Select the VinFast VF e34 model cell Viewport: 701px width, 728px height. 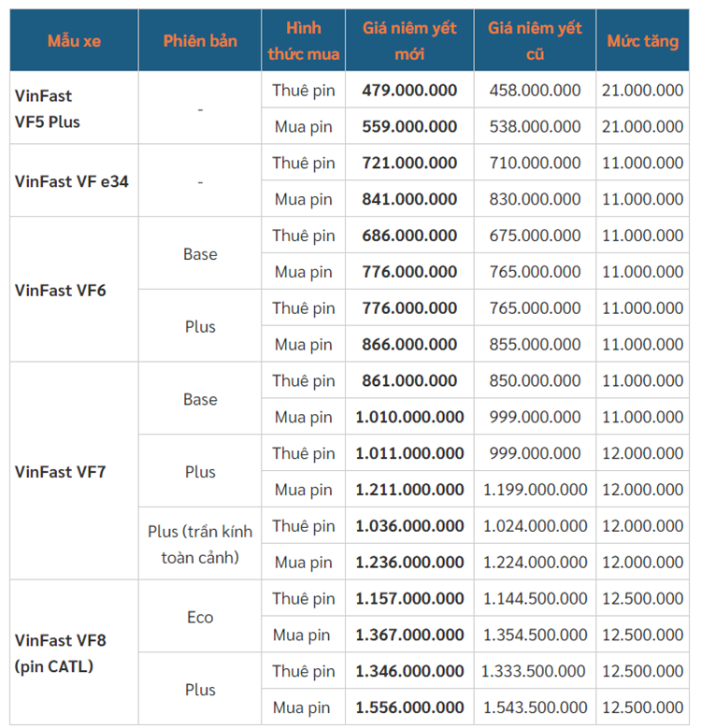tap(71, 181)
